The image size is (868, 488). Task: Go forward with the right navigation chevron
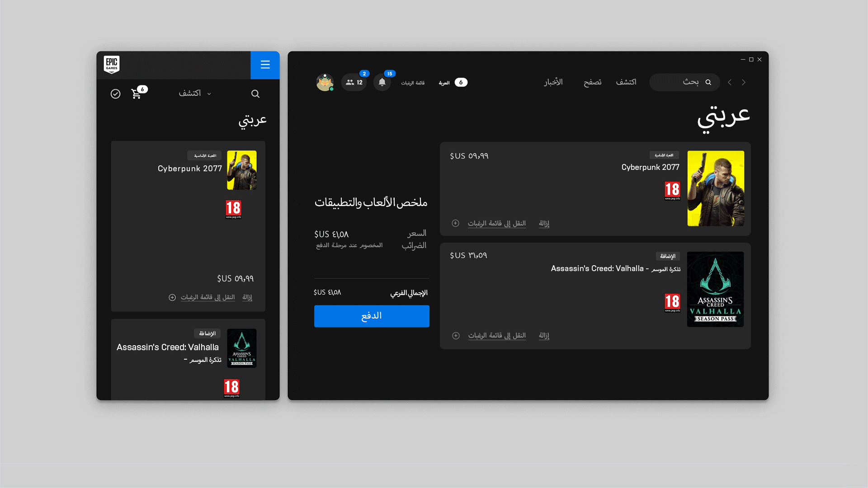point(744,82)
